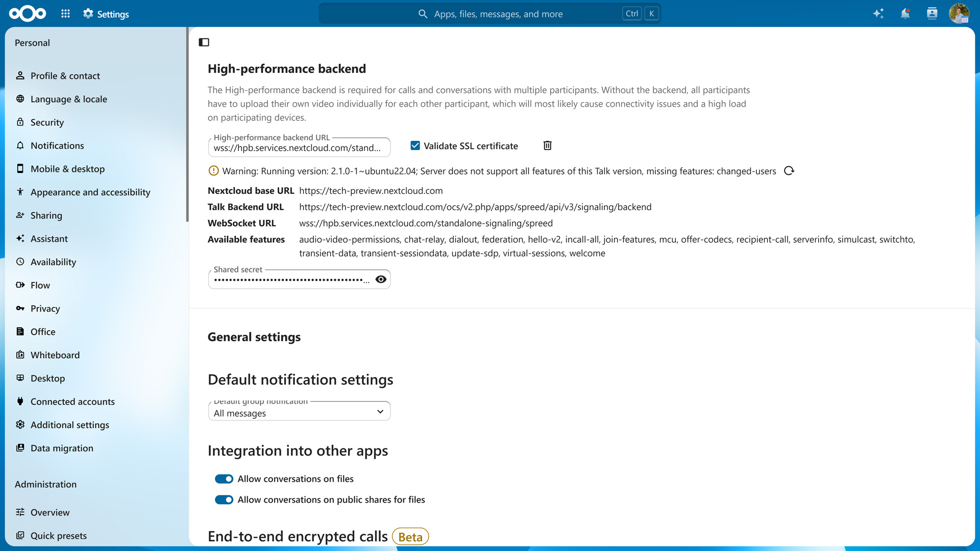This screenshot has width=980, height=551.
Task: Click the Accessibility figure icon
Action: tap(20, 192)
